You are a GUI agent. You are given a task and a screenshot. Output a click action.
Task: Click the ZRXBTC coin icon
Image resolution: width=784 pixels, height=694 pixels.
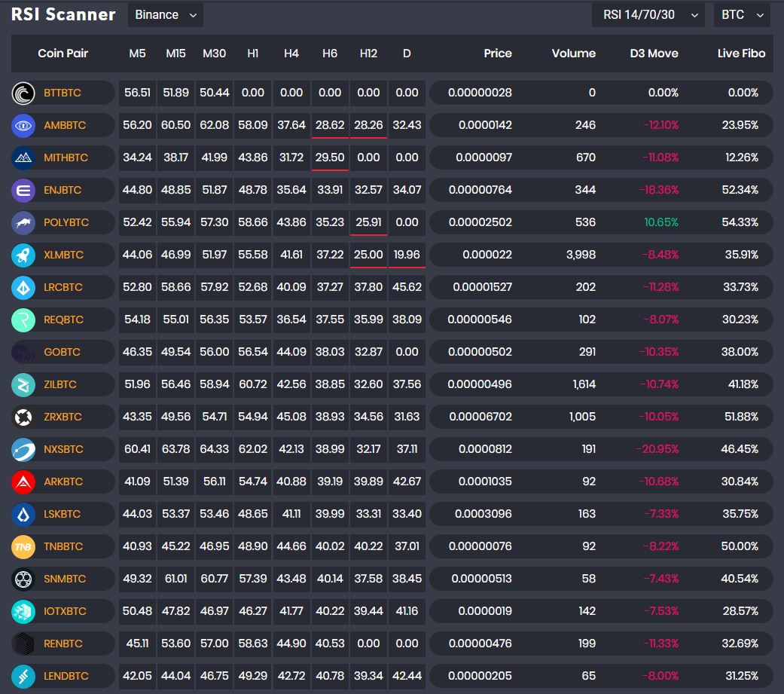coord(23,417)
